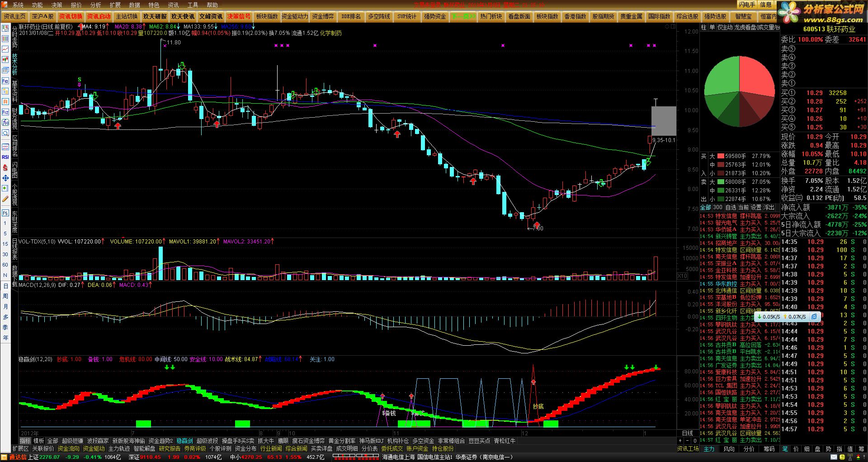868x462 pixels.
Task: Click the F10 company info icon in left sidebar
Action: pos(5,81)
